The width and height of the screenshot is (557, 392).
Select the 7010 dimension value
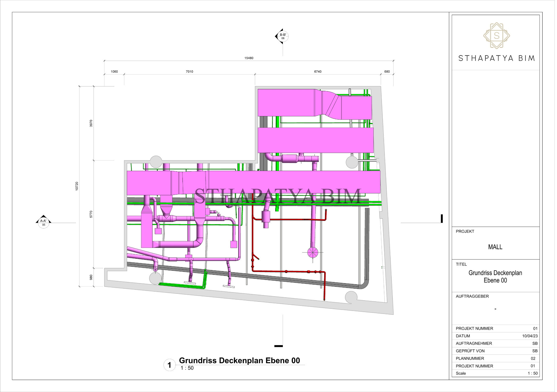click(x=189, y=72)
